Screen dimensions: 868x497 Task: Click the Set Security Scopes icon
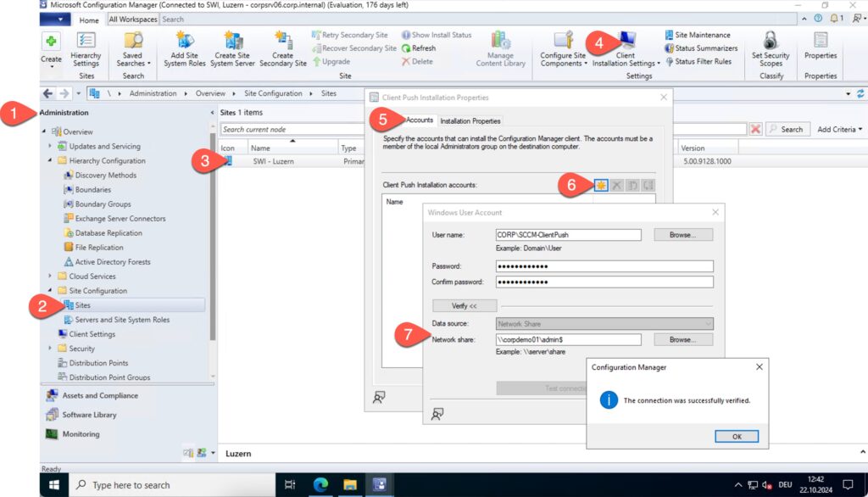(x=771, y=41)
